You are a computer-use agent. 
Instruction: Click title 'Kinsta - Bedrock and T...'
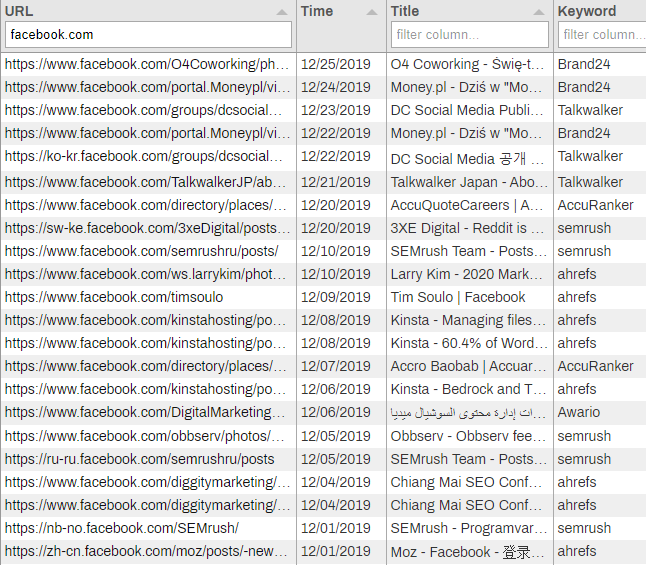tap(468, 389)
